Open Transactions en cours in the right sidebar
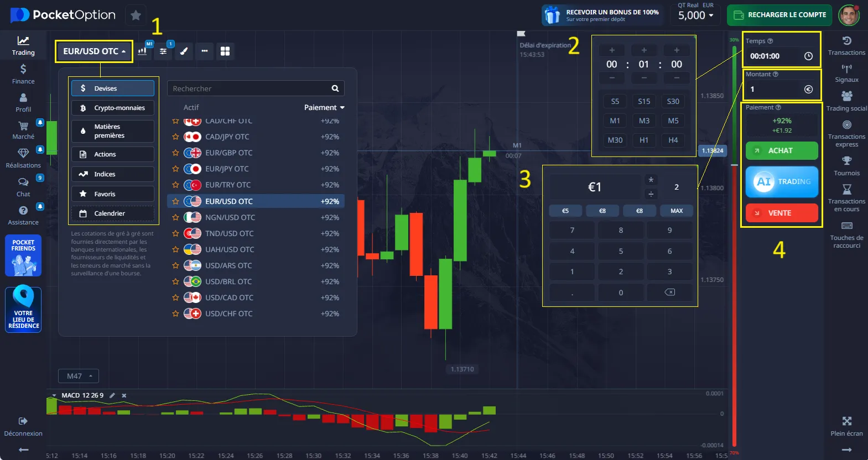 click(x=846, y=198)
